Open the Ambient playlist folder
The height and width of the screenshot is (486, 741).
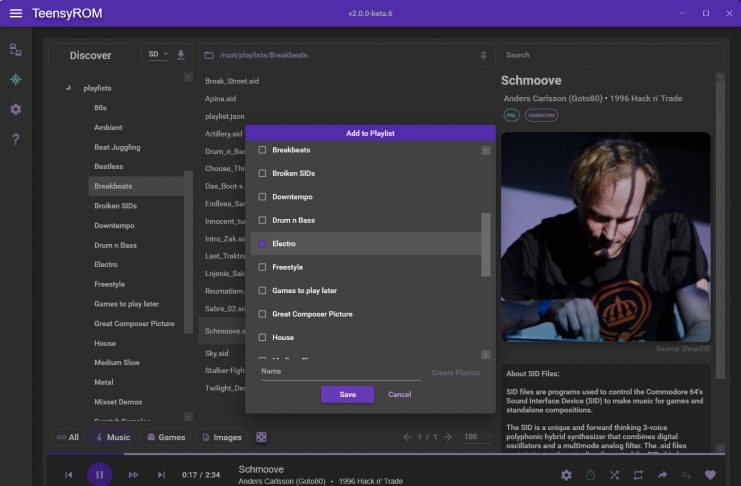point(108,128)
